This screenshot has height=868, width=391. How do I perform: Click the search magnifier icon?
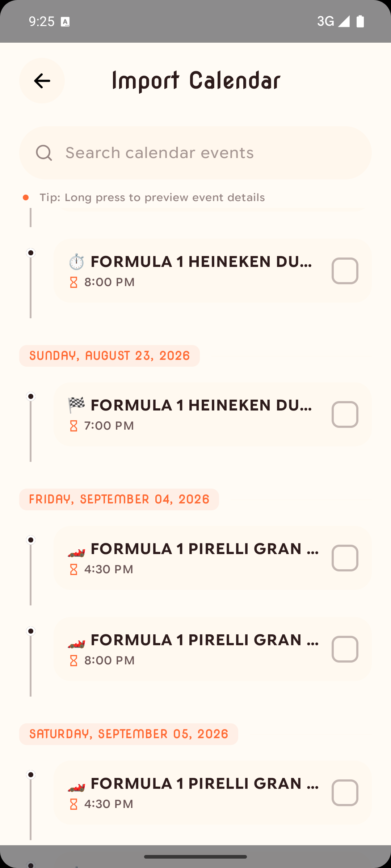pos(44,153)
